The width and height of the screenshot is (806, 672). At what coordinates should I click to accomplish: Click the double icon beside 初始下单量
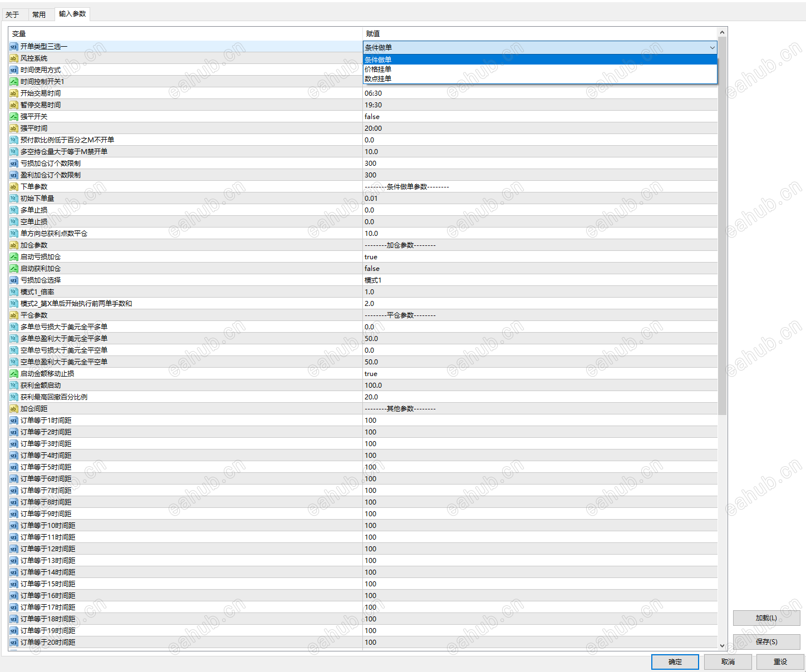click(14, 199)
